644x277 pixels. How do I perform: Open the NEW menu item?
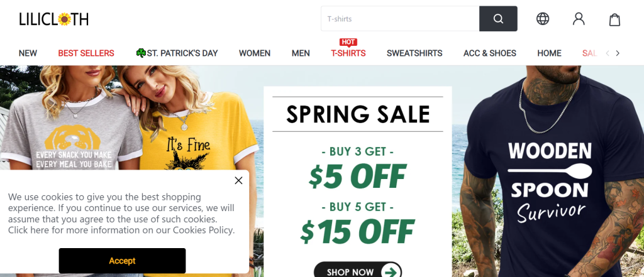(x=28, y=53)
